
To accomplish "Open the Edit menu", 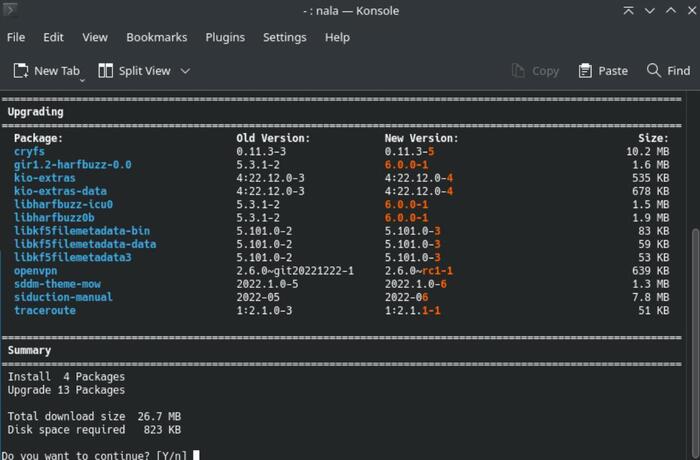I will click(x=53, y=38).
